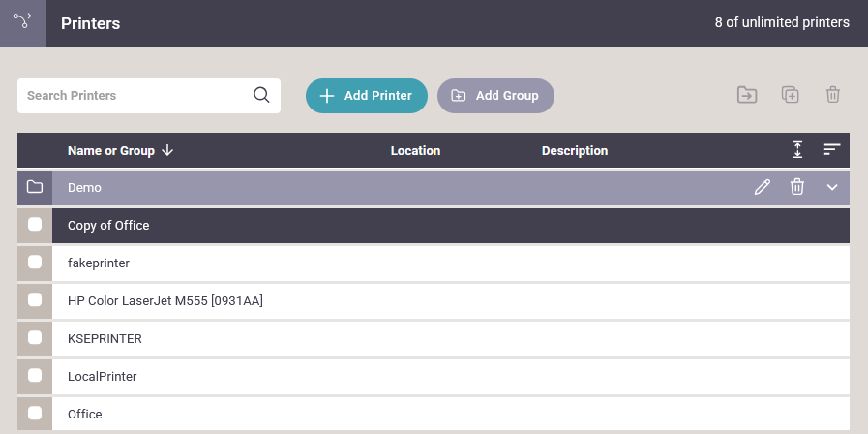Enable the LocalPrinter checkbox

[35, 376]
